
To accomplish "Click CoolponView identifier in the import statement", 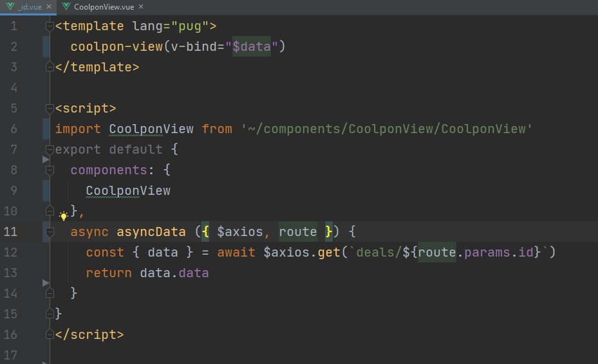I will pyautogui.click(x=151, y=129).
